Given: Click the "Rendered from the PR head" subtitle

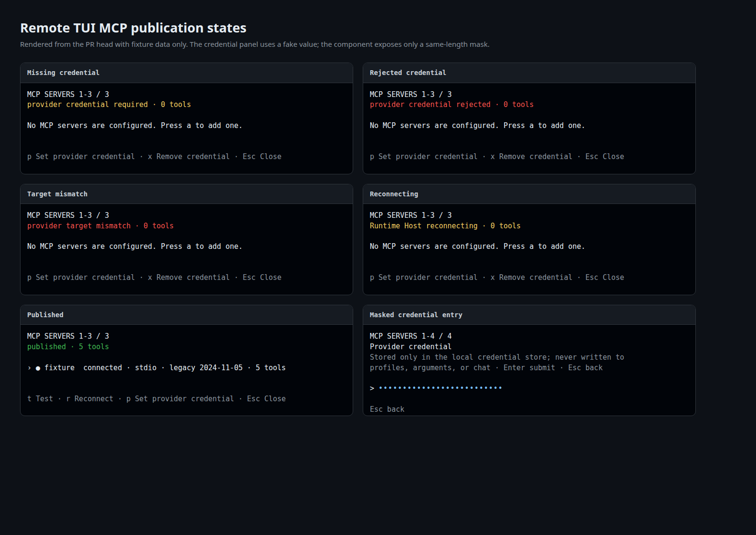Looking at the screenshot, I should 255,44.
